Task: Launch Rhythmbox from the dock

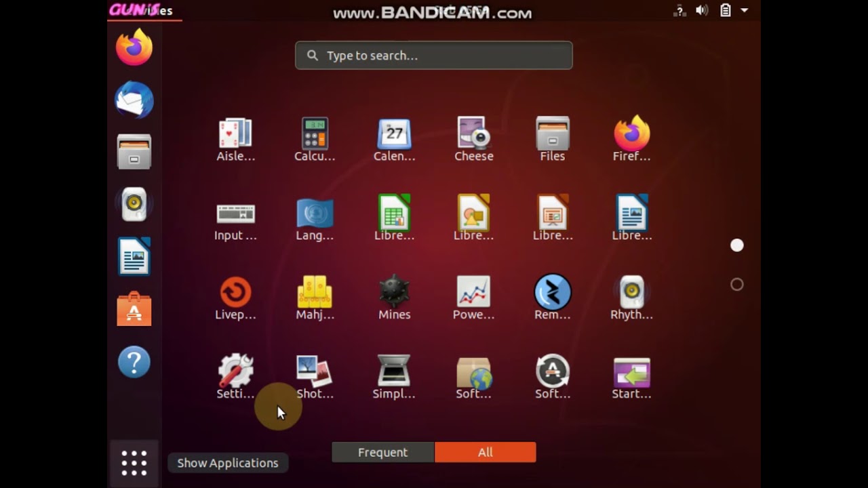Action: pyautogui.click(x=134, y=204)
